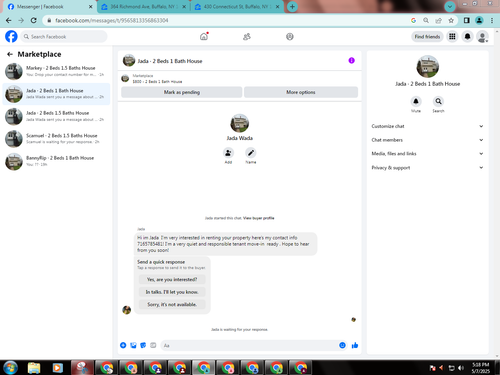Click the More options button
Screen dimensions: 500x375
301,92
